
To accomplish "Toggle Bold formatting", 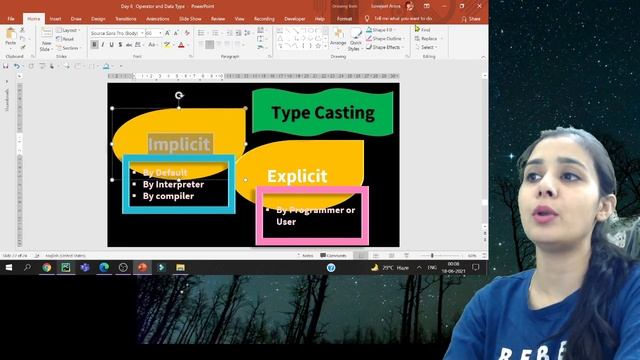I will coord(94,44).
